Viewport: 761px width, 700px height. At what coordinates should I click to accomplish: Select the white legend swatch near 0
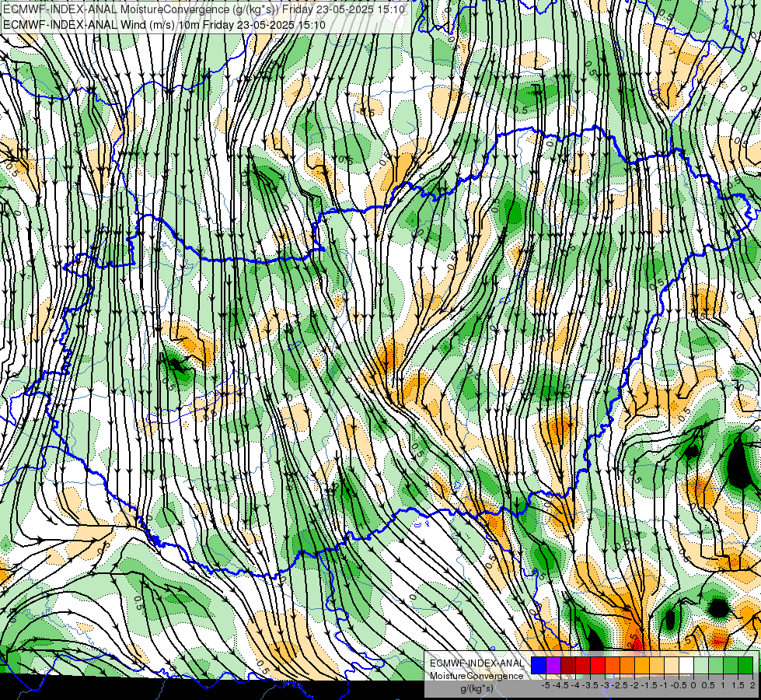tap(686, 665)
